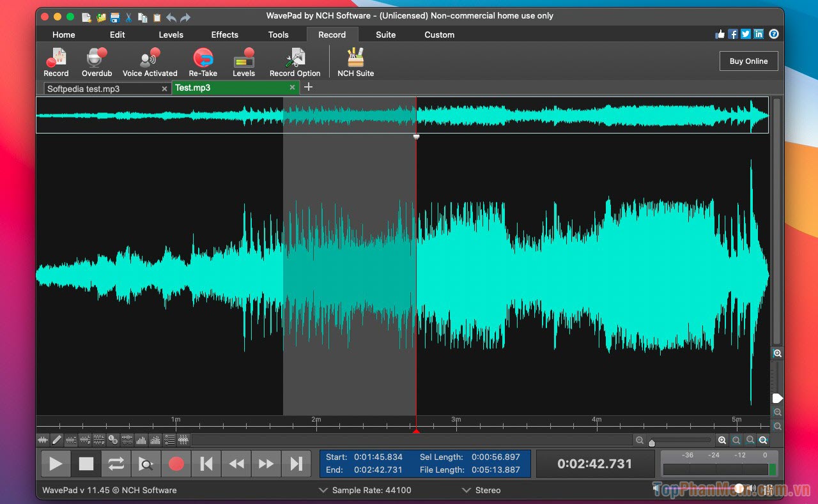
Task: Toggle loop playback mode
Action: [116, 464]
